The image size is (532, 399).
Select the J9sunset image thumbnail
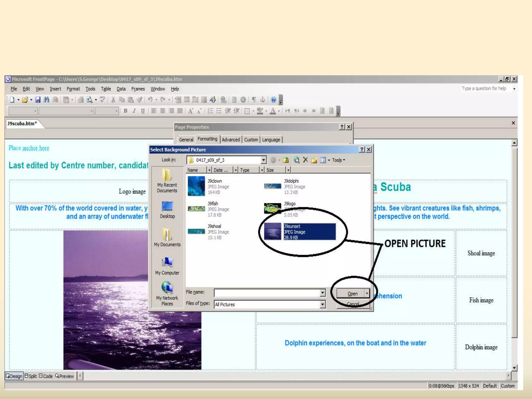(x=272, y=231)
